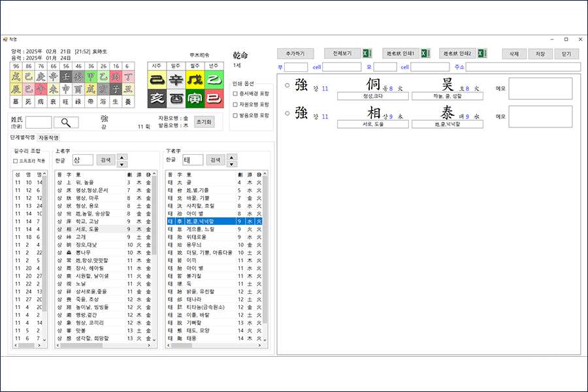Open the 단계별작명 tab
588x392 pixels.
click(x=22, y=138)
